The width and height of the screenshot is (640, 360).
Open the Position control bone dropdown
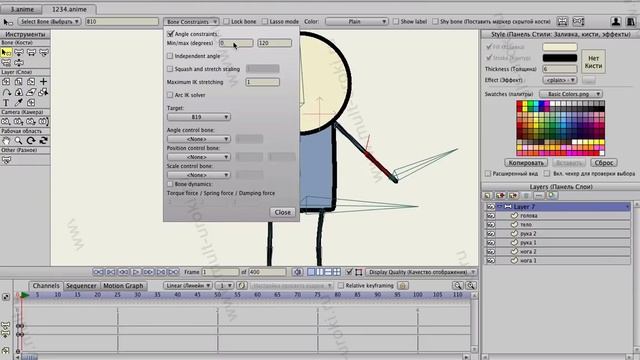pyautogui.click(x=198, y=157)
